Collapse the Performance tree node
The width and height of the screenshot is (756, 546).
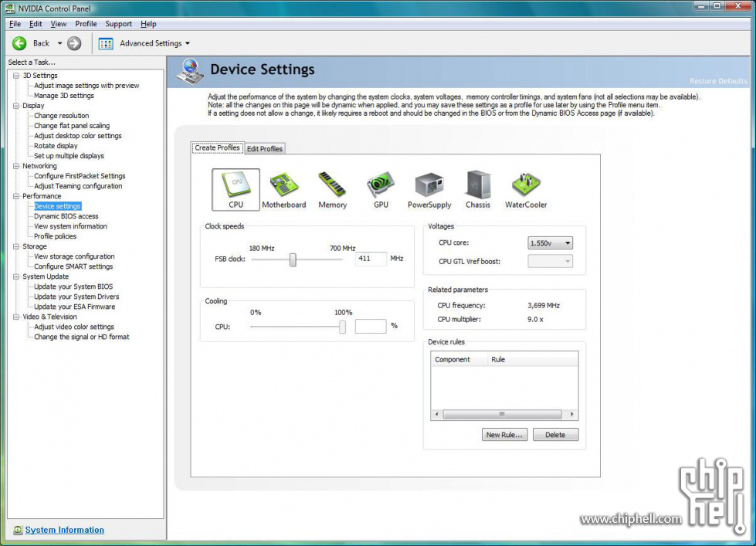point(16,196)
